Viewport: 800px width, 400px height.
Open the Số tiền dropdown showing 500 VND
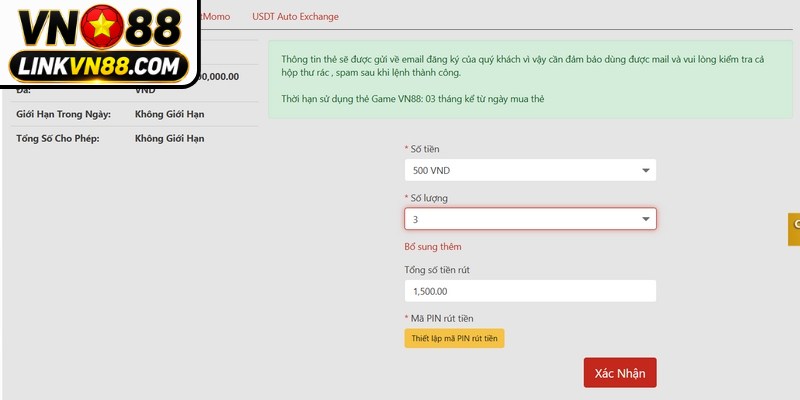(530, 170)
